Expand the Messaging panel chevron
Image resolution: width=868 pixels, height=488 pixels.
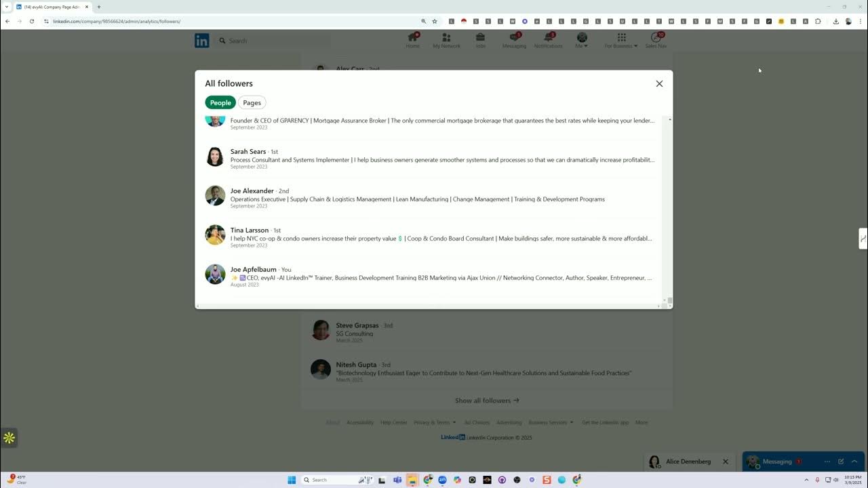pos(854,462)
